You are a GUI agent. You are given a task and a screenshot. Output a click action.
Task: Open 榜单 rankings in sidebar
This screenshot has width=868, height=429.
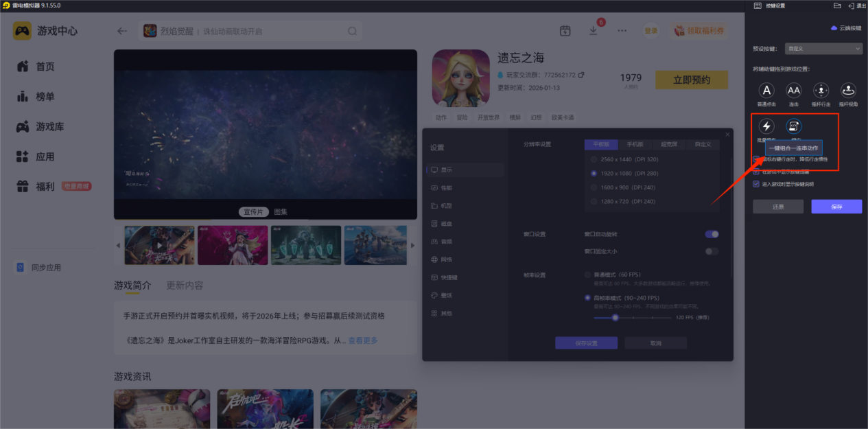(x=36, y=97)
